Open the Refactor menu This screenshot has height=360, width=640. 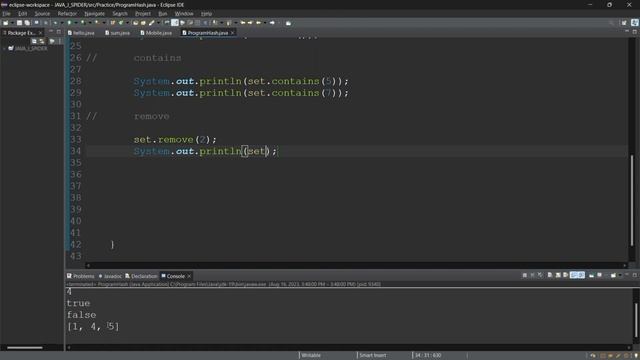[x=67, y=13]
